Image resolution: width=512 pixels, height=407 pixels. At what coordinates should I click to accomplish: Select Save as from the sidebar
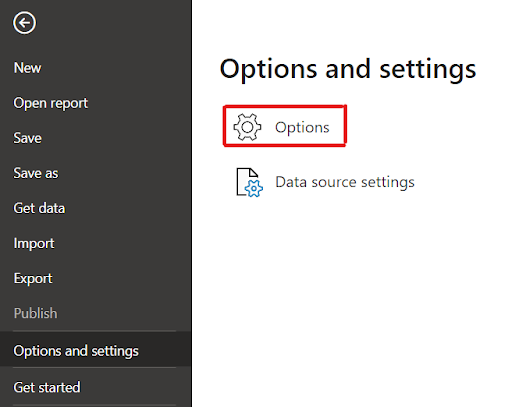tap(36, 173)
